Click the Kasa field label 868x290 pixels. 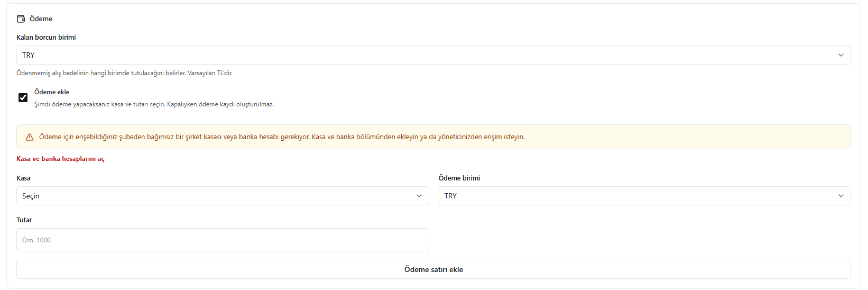pos(23,178)
